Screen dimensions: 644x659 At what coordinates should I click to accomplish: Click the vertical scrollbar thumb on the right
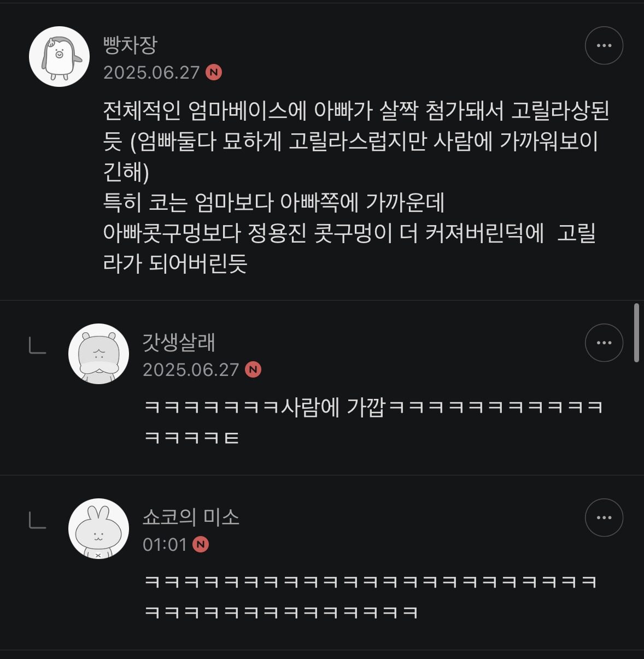tap(636, 333)
